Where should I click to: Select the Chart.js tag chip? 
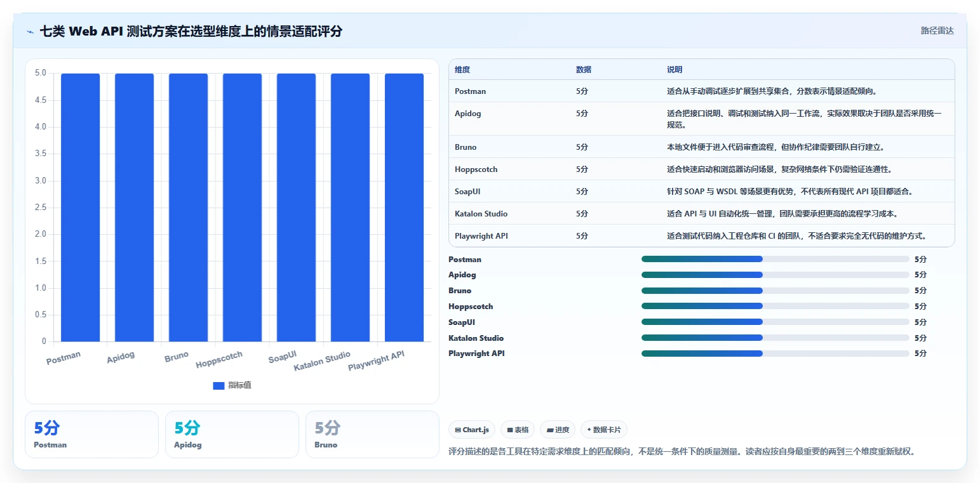pyautogui.click(x=471, y=430)
